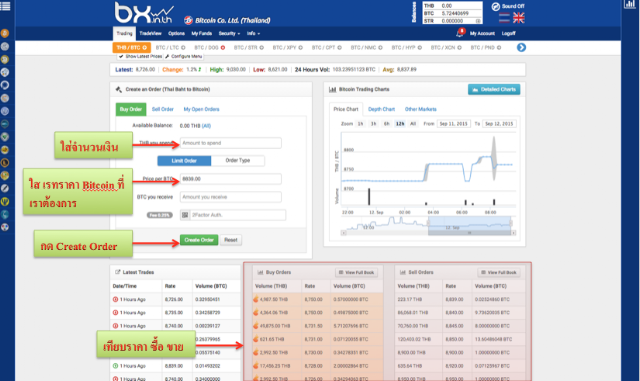Click the Sound Off speaker icon

496,7
